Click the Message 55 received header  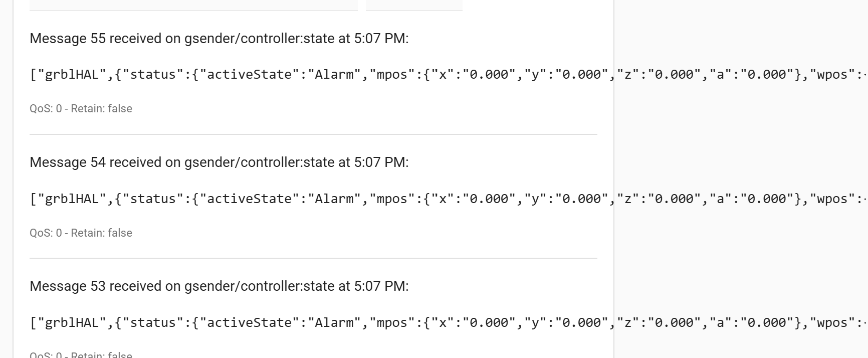[219, 39]
